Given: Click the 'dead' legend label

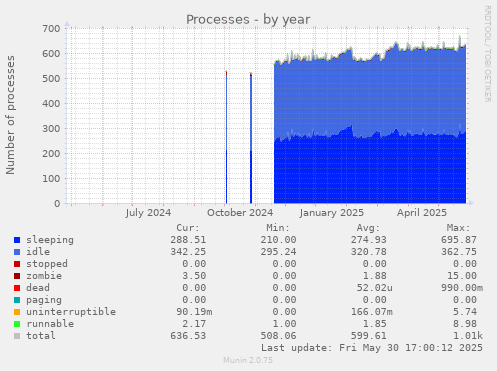Looking at the screenshot, I should click(38, 288).
